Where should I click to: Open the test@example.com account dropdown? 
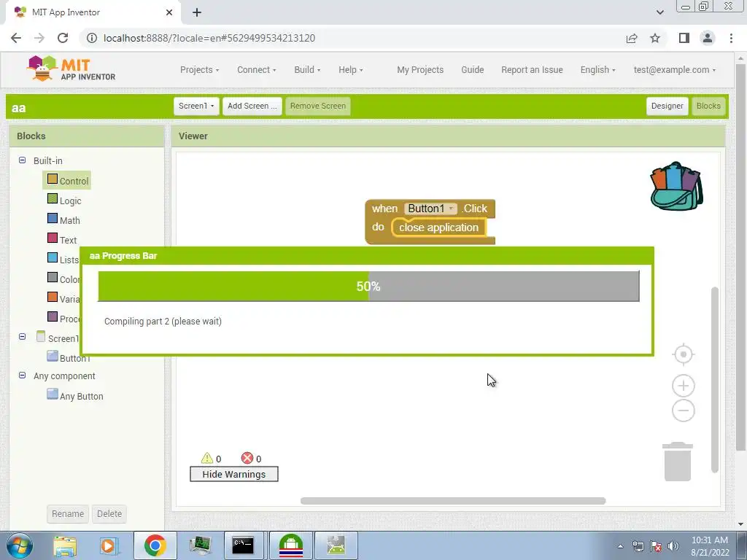point(674,69)
